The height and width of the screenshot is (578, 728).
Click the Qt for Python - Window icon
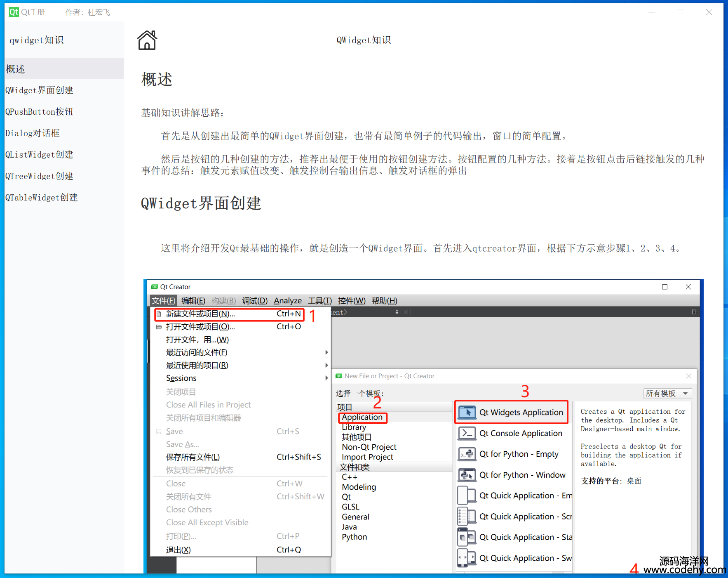click(467, 475)
